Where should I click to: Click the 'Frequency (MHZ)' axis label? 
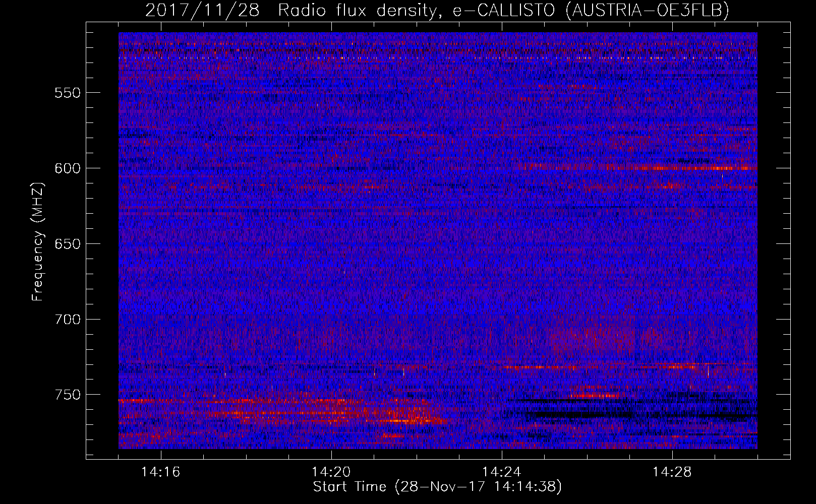point(38,242)
